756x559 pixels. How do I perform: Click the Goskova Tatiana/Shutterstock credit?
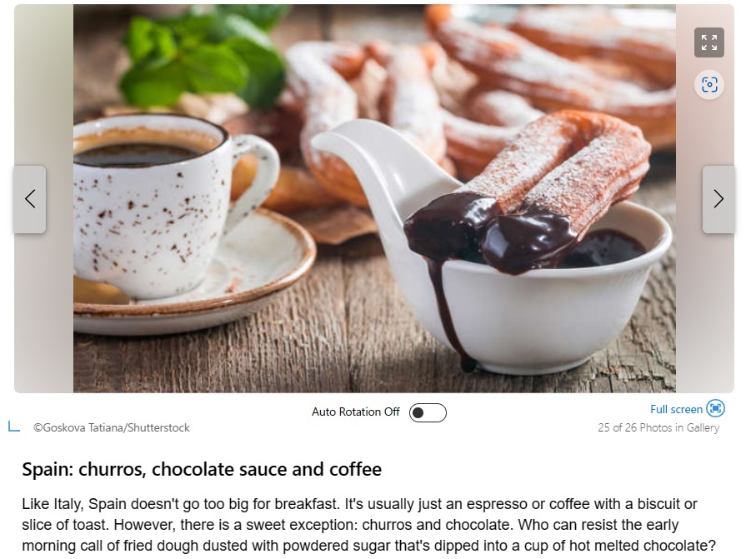(112, 428)
